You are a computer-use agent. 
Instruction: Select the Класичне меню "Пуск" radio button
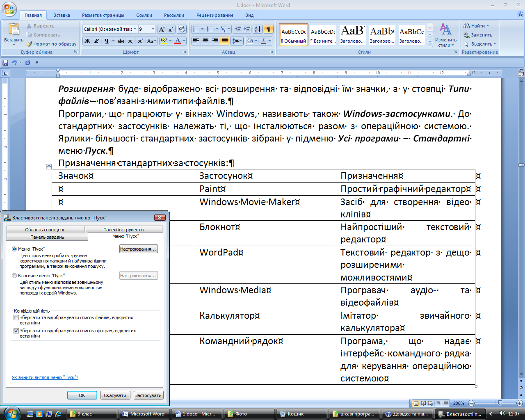click(14, 276)
